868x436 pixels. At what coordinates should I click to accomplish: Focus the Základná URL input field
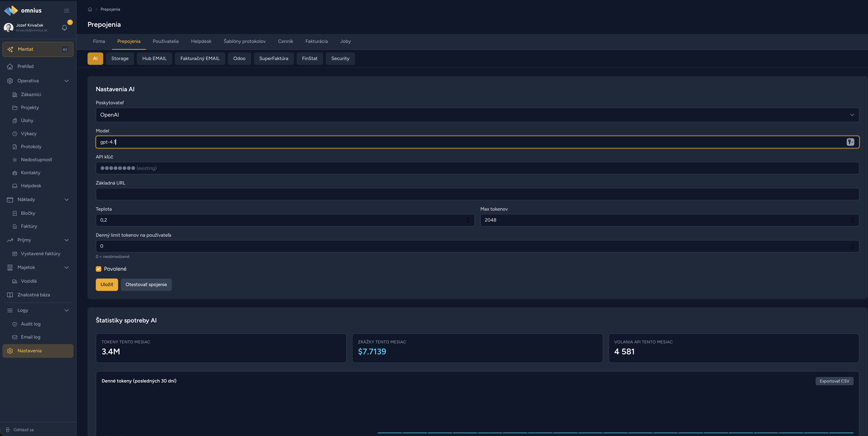point(477,194)
